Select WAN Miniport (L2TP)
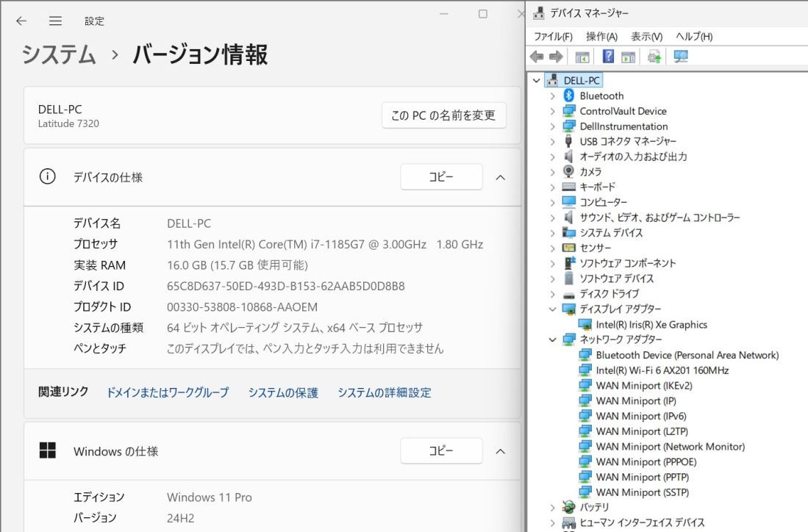The width and height of the screenshot is (808, 532). tap(642, 431)
